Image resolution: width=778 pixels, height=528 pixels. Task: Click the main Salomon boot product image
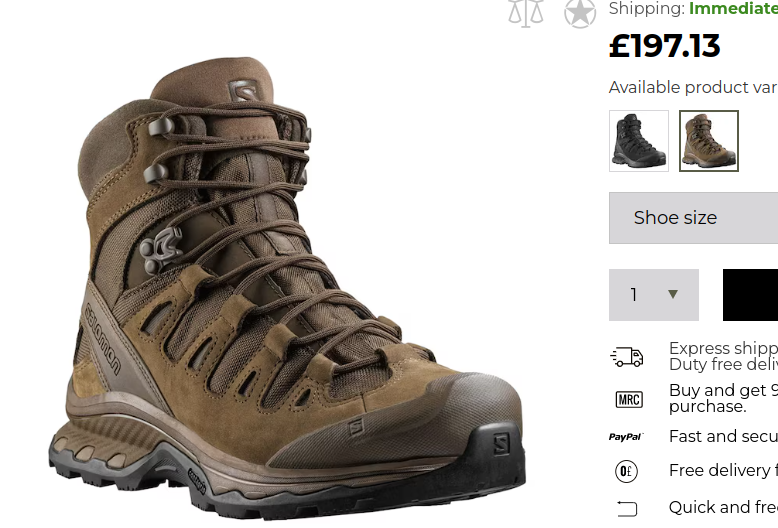[287, 288]
